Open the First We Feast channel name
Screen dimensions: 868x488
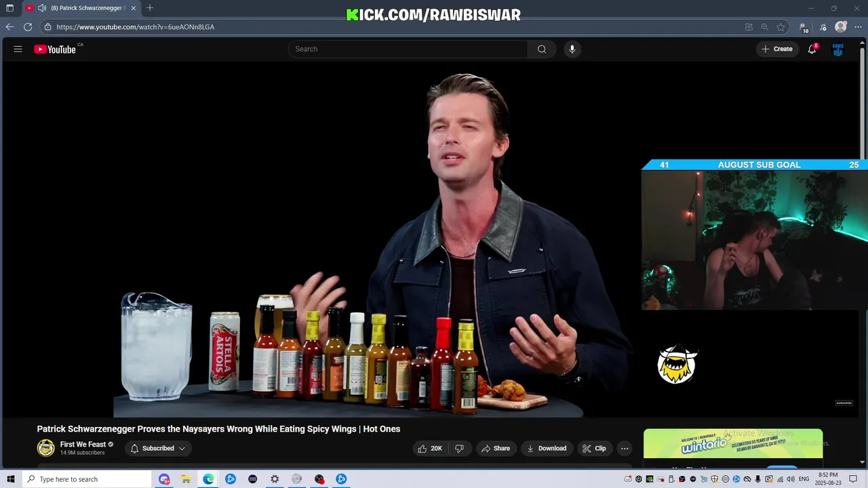point(83,445)
